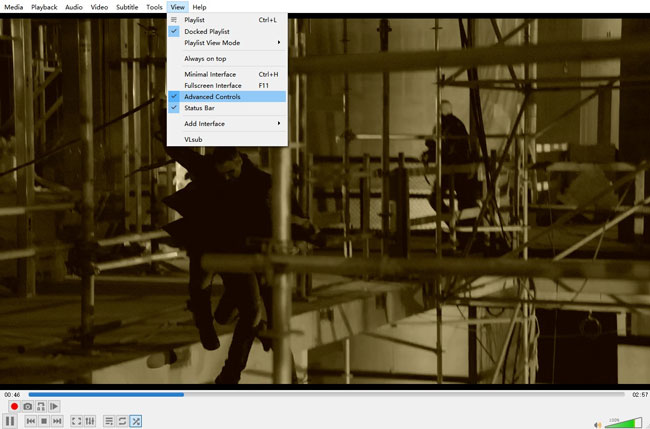Open the Video menu
Screen dimensions: 650x429
[x=99, y=7]
